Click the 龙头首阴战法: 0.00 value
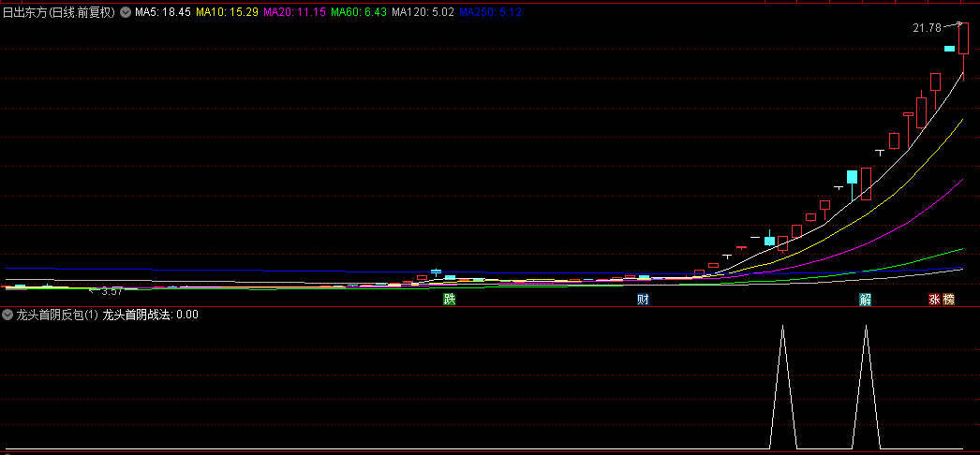This screenshot has width=980, height=455. [151, 315]
